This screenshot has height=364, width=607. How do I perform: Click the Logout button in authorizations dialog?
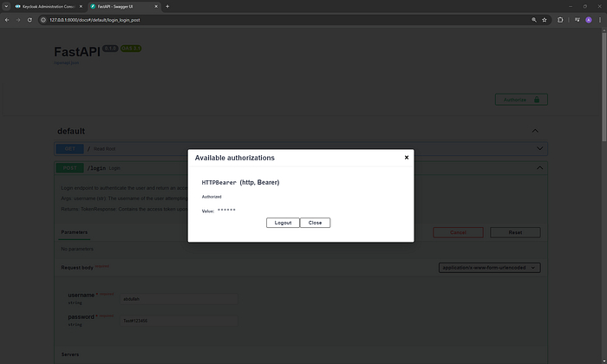pyautogui.click(x=283, y=223)
